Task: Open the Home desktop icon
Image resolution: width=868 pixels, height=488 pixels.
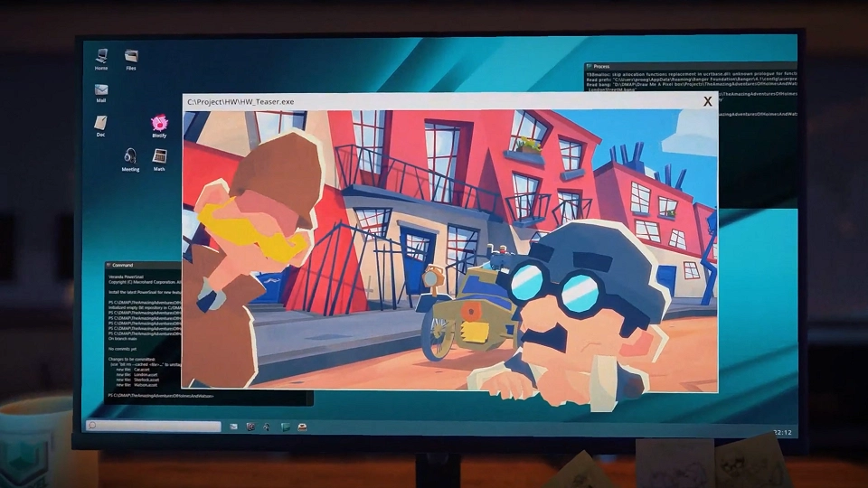Action: click(x=101, y=60)
